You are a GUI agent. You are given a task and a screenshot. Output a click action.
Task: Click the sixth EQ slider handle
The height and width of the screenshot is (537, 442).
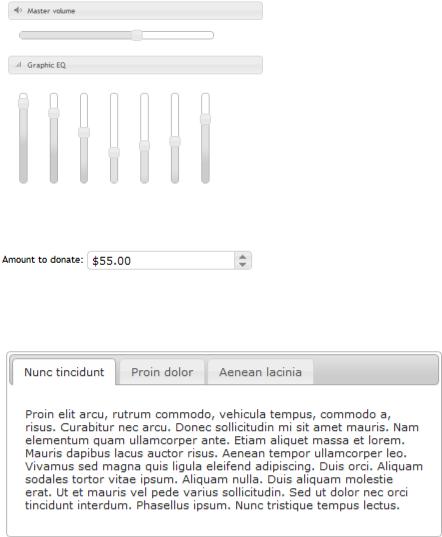(x=175, y=141)
